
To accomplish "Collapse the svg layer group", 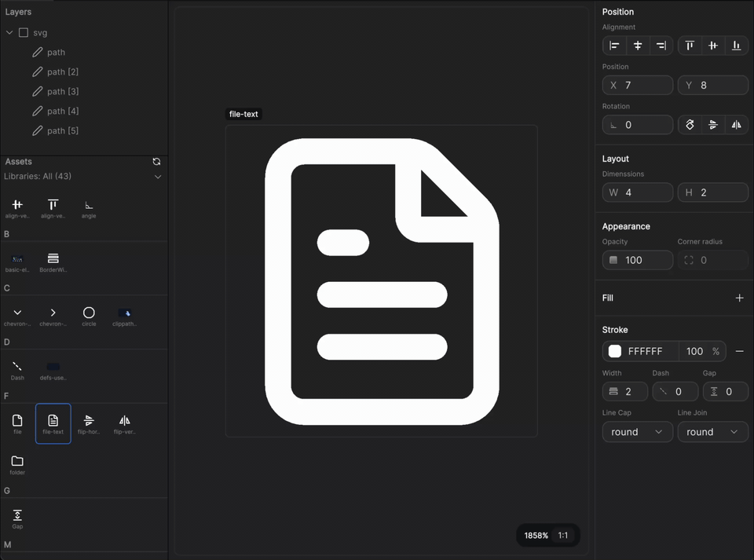I will click(x=9, y=33).
